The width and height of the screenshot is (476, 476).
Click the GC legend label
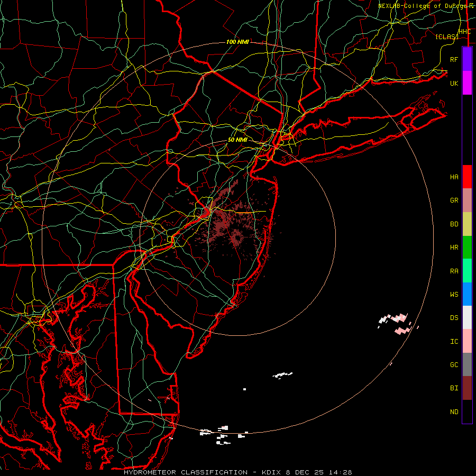454,365
